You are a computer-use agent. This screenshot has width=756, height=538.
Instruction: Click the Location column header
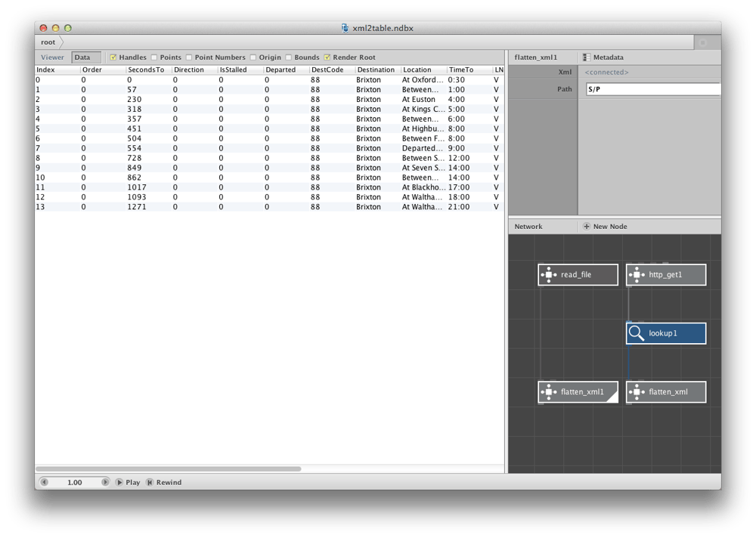pos(424,70)
